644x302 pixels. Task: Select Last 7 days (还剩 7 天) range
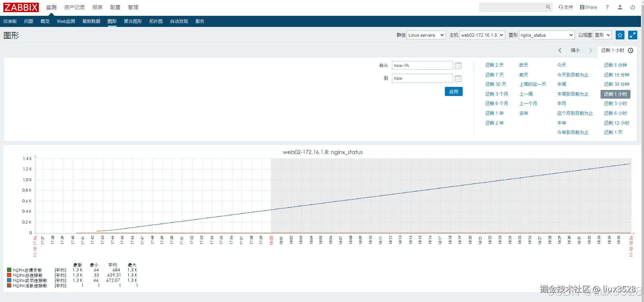tap(494, 75)
